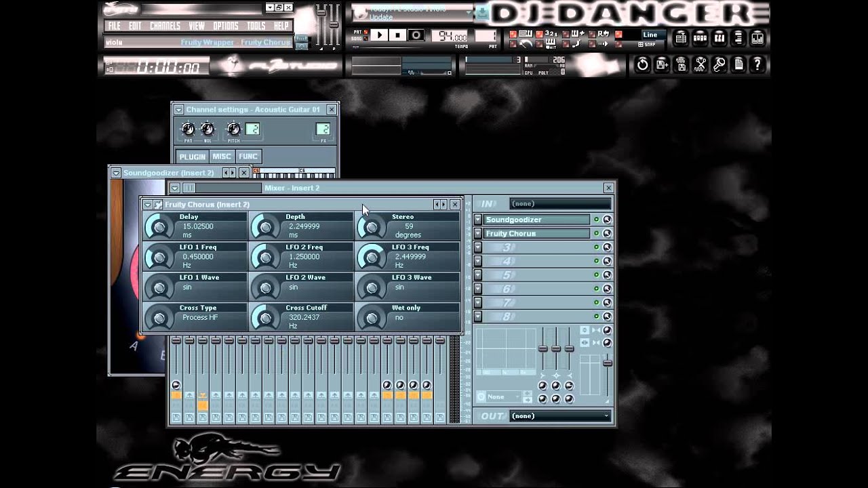Show the browser panel icon in top toolbar
This screenshot has height=488, width=868.
pyautogui.click(x=738, y=38)
